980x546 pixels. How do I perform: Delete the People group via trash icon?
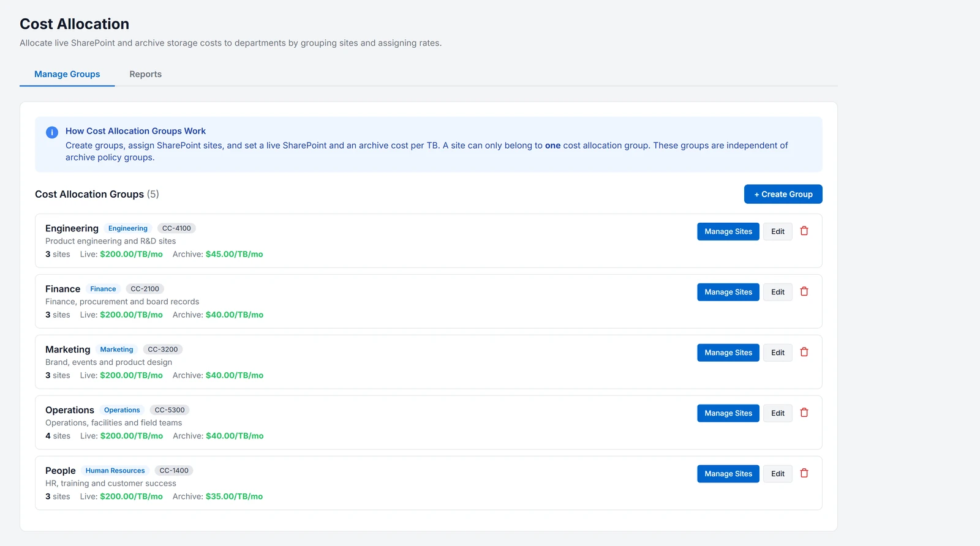click(804, 473)
